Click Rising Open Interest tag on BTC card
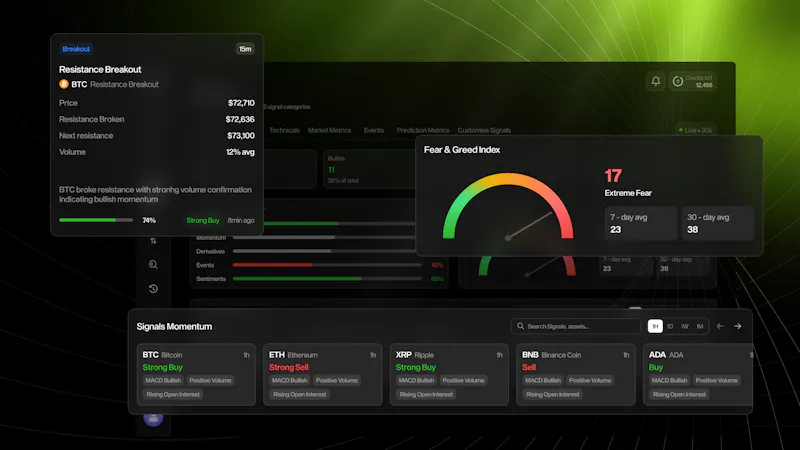The height and width of the screenshot is (450, 800). pyautogui.click(x=173, y=394)
